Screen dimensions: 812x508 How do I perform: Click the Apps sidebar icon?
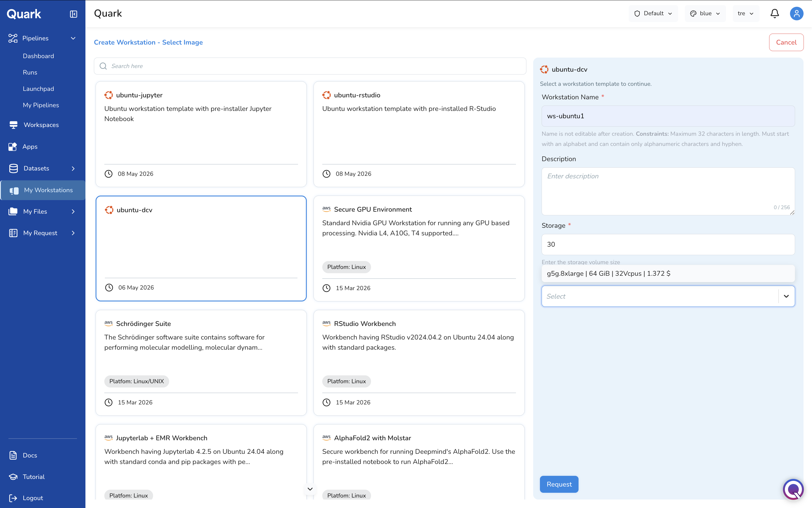click(13, 146)
